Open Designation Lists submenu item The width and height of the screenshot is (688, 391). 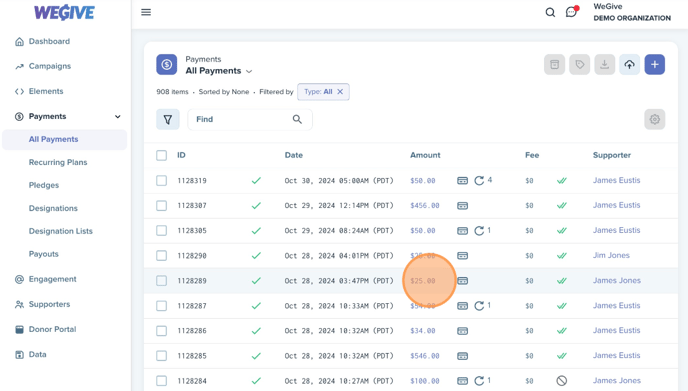pyautogui.click(x=61, y=231)
